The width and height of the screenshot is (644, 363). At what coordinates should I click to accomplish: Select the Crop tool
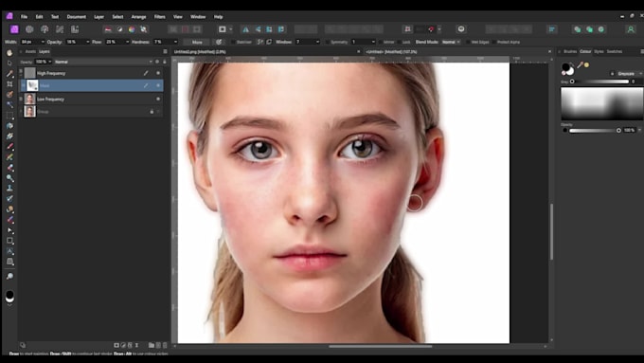tap(9, 83)
